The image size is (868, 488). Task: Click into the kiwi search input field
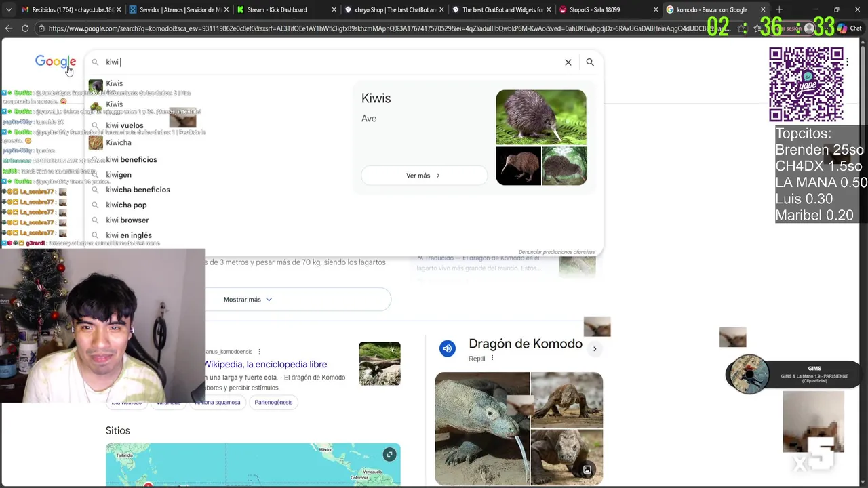(x=332, y=62)
